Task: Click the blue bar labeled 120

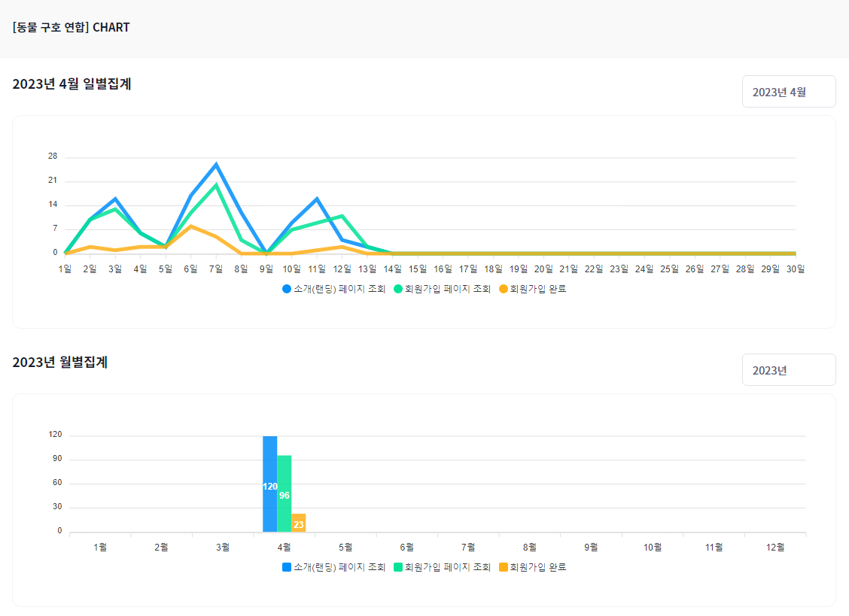Action: point(269,484)
